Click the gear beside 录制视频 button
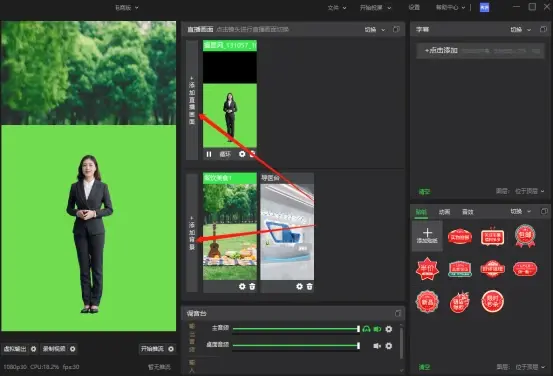This screenshot has width=554, height=376. coord(72,349)
